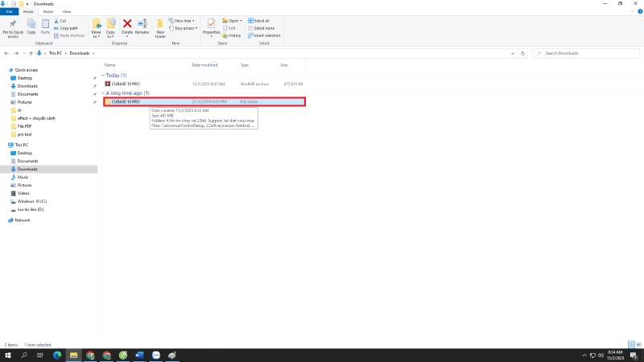Open the pro tool folder shortcut
Screen dimensions: 644x362
24,134
